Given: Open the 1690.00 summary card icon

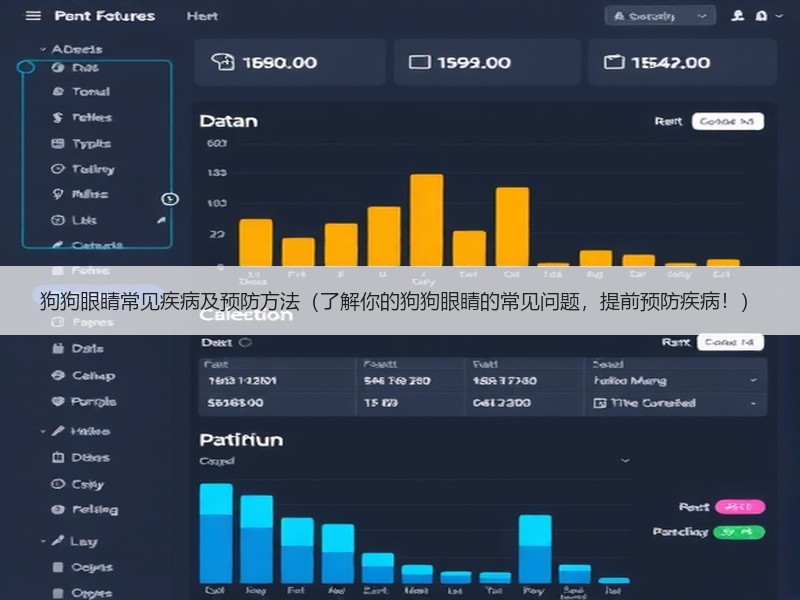Looking at the screenshot, I should 223,62.
